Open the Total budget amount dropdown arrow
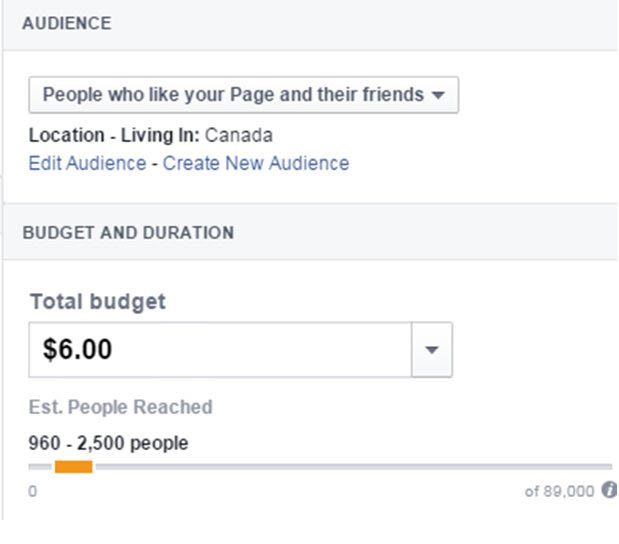619x544 pixels. point(432,350)
